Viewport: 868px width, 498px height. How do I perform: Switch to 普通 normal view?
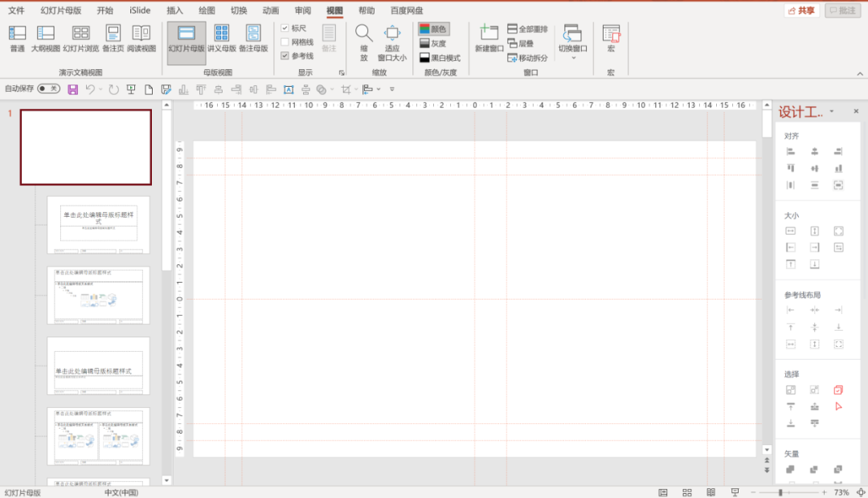click(x=17, y=39)
